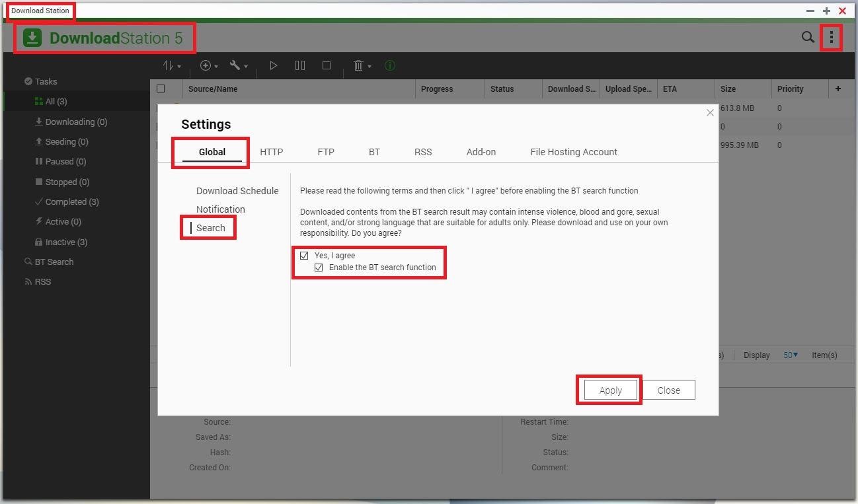
Task: Filter by Inactive (3) tasks
Action: click(x=61, y=242)
